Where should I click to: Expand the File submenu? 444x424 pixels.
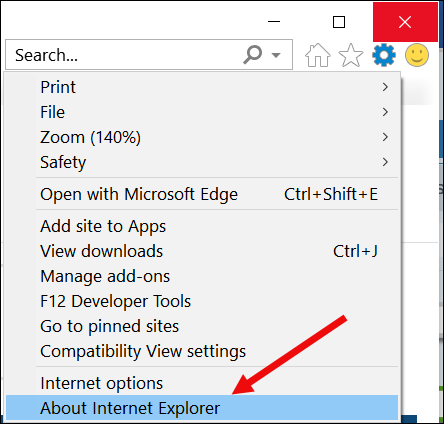click(x=202, y=112)
